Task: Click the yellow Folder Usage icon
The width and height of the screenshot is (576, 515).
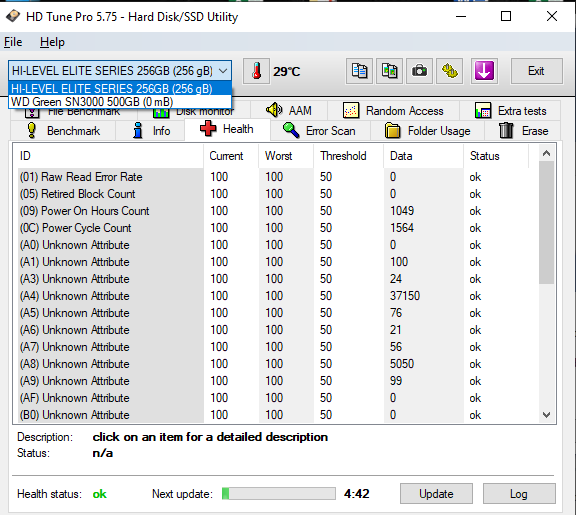Action: [392, 131]
